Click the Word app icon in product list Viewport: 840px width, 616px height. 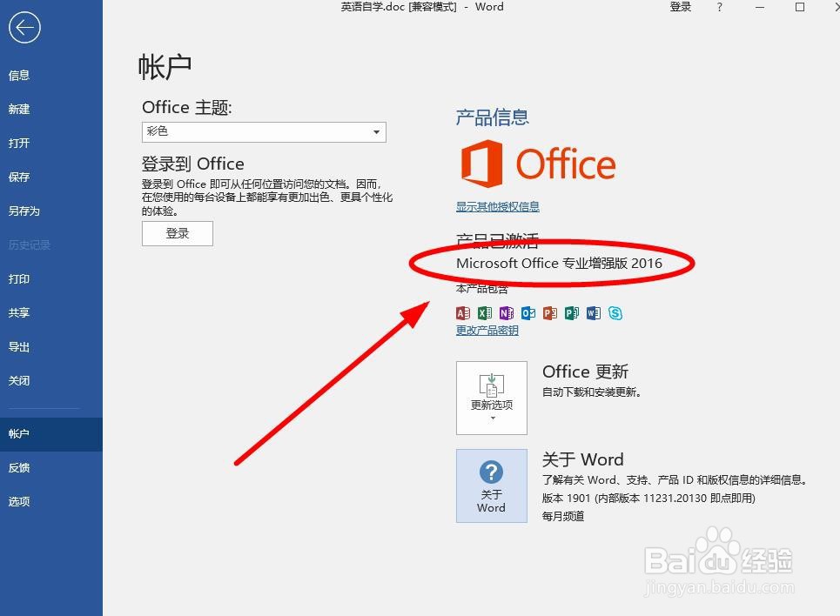(593, 313)
